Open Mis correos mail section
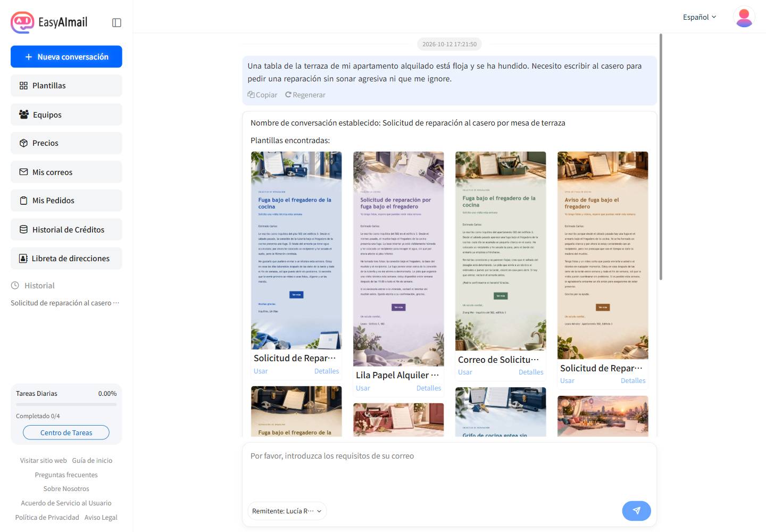 [x=66, y=172]
